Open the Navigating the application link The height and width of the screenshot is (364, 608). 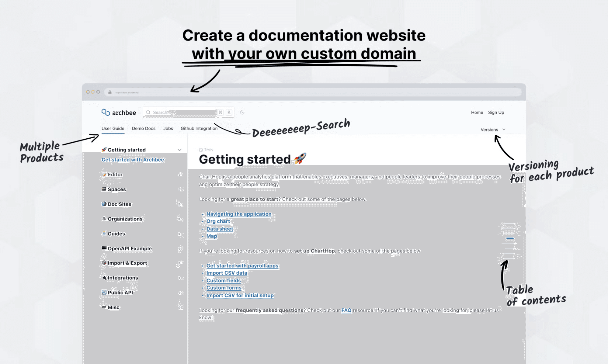[239, 214]
